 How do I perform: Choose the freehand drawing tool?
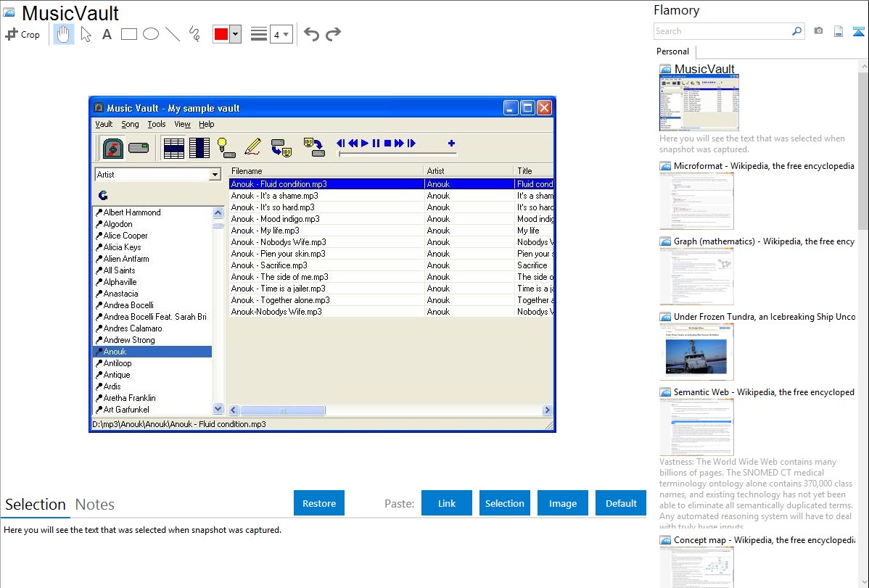(194, 34)
